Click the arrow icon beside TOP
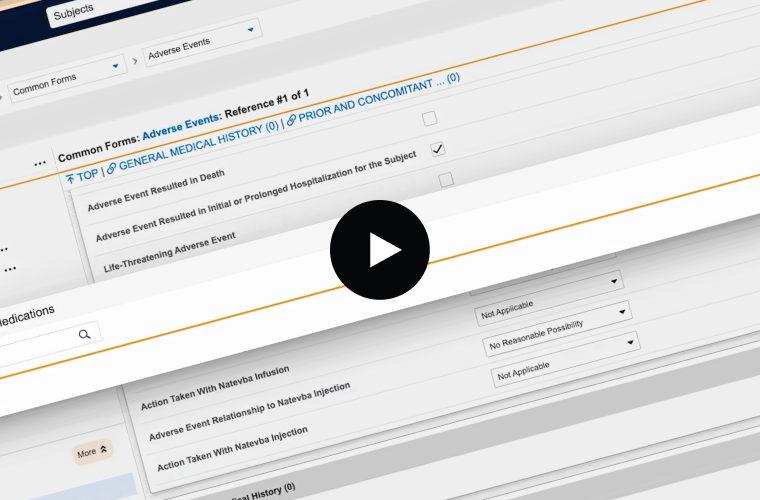 point(71,178)
